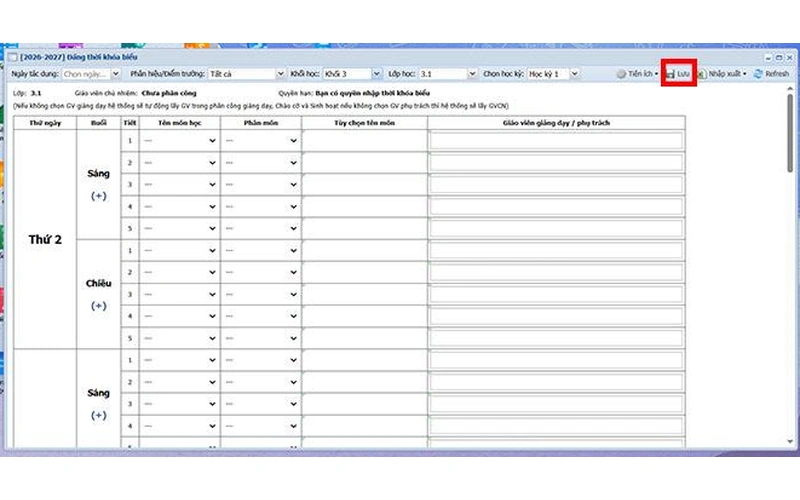Click the vertical scrollbar thumb
The image size is (800, 500).
[790, 133]
